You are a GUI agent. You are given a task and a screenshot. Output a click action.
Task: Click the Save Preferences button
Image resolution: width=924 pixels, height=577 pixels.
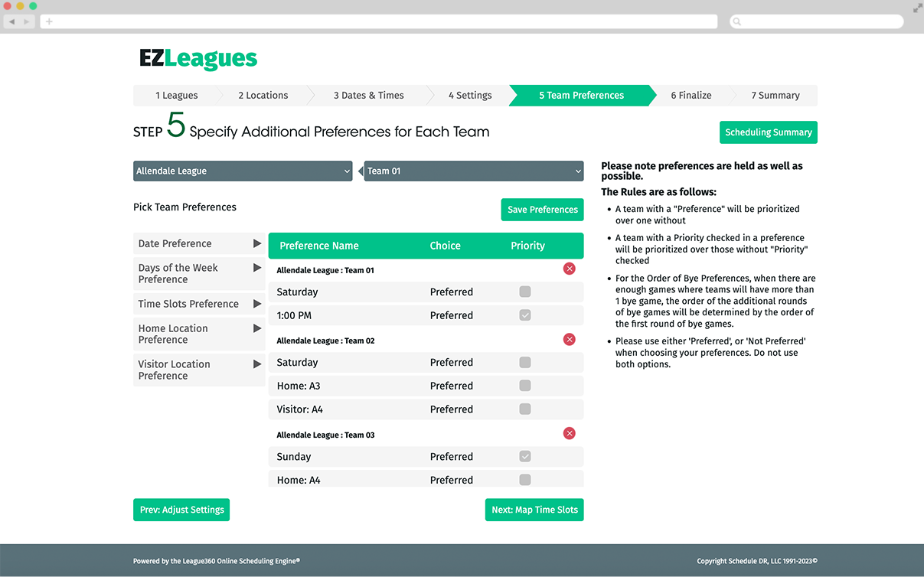point(542,209)
